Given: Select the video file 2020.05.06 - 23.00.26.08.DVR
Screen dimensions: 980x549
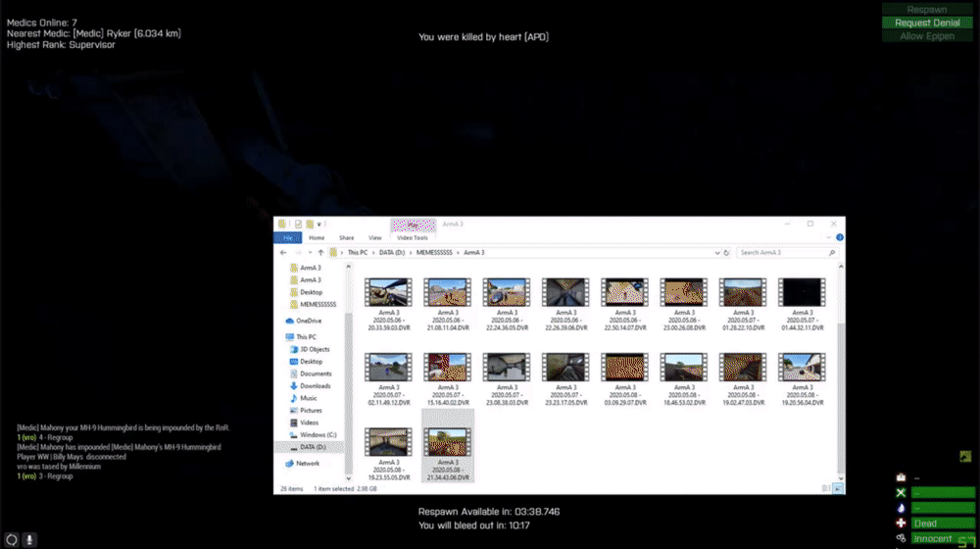Looking at the screenshot, I should click(684, 305).
